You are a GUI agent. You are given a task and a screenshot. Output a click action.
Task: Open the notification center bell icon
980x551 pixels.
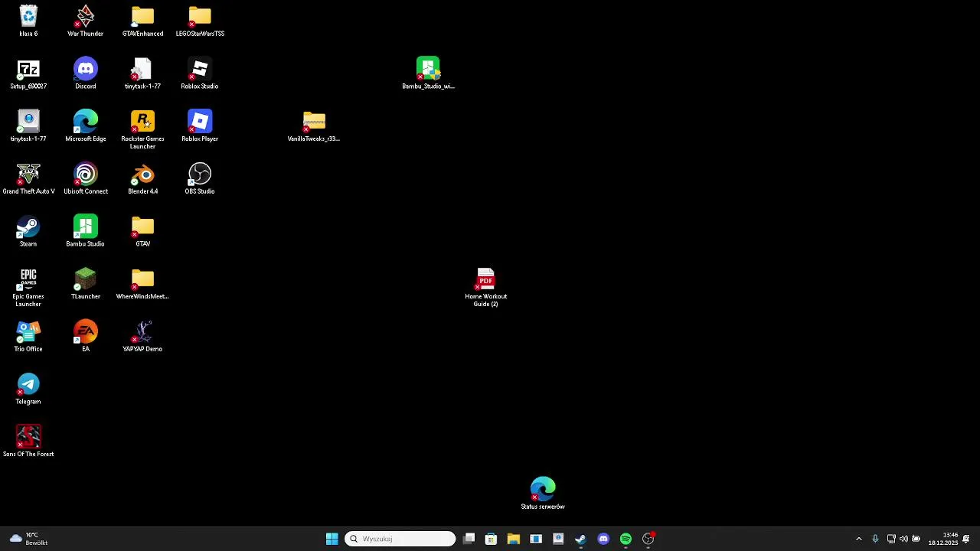tap(966, 539)
